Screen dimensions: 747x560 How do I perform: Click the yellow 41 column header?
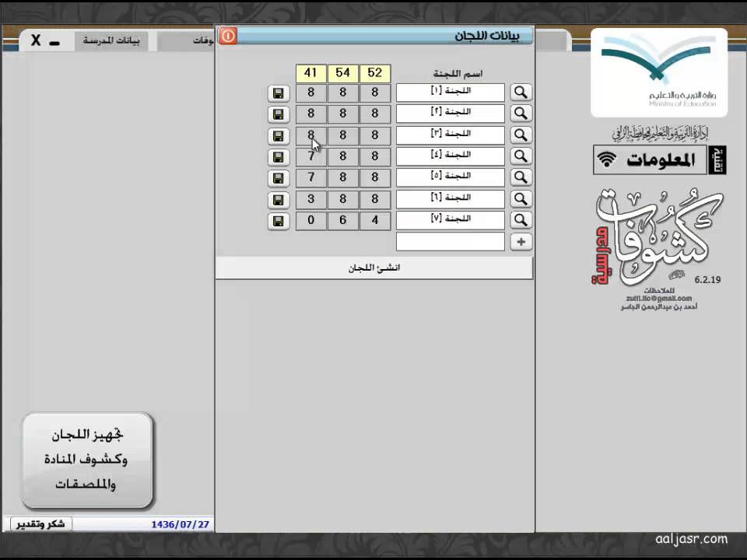(x=310, y=73)
